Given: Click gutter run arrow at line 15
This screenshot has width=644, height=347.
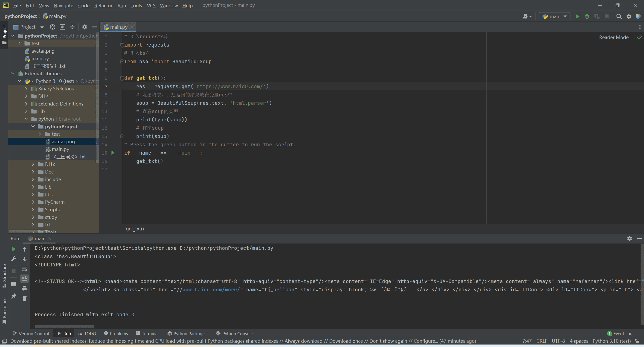Looking at the screenshot, I should pos(113,153).
